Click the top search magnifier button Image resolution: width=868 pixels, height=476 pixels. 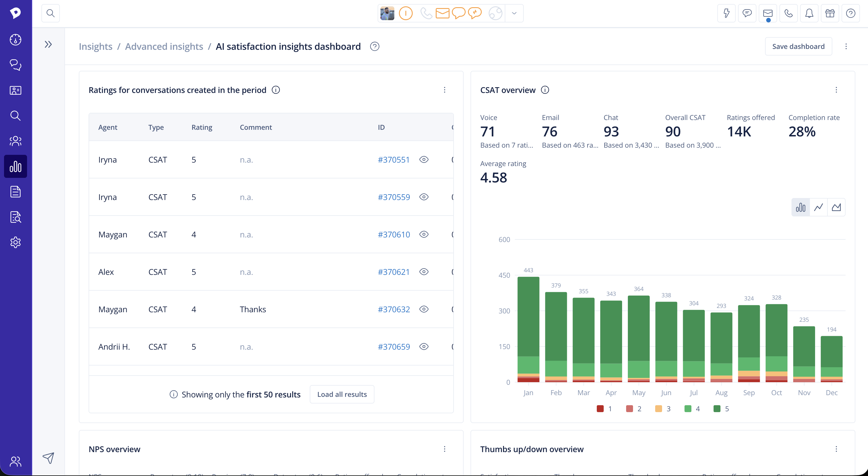[x=51, y=13]
